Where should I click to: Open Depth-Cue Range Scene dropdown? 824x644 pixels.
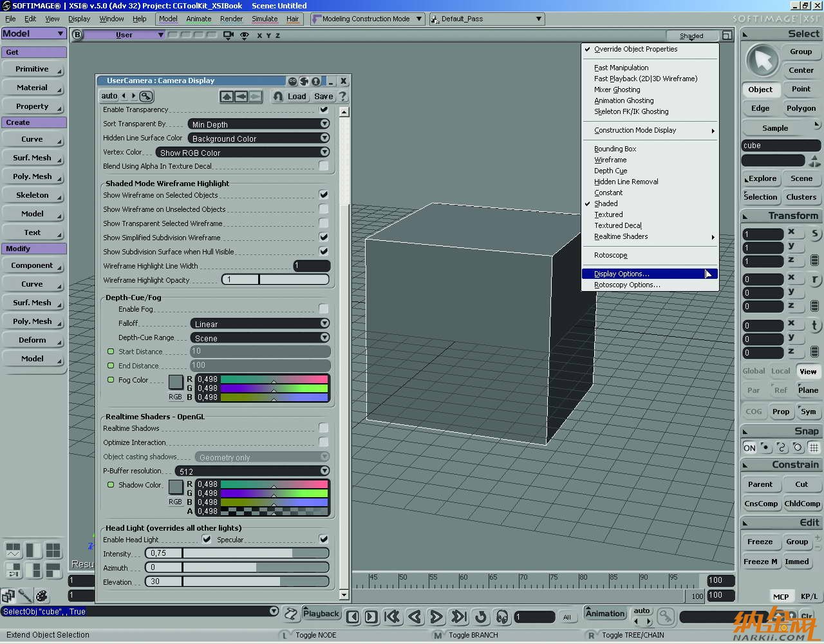(260, 337)
